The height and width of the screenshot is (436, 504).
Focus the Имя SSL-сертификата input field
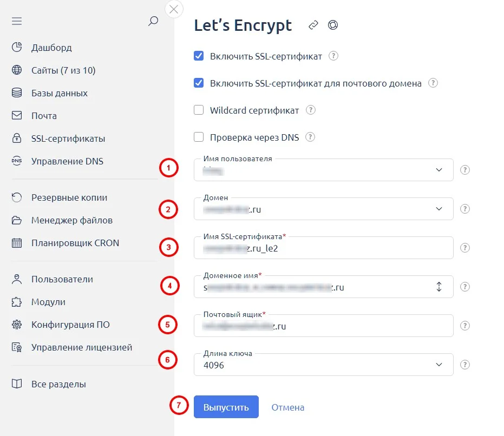[x=323, y=248]
